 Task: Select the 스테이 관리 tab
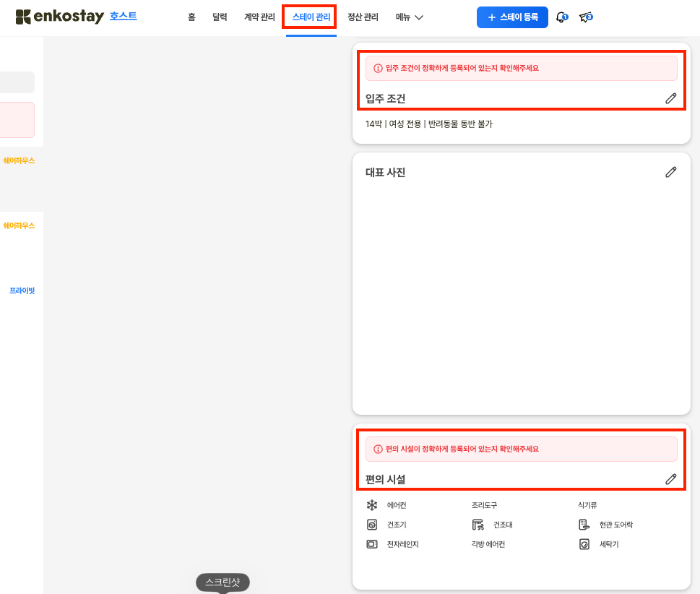click(311, 17)
